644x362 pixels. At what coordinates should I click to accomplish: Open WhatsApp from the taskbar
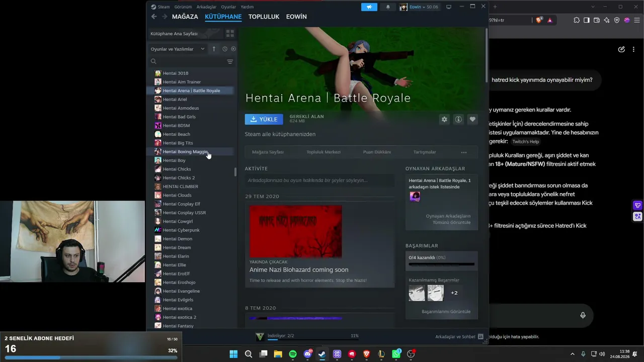coord(396,354)
